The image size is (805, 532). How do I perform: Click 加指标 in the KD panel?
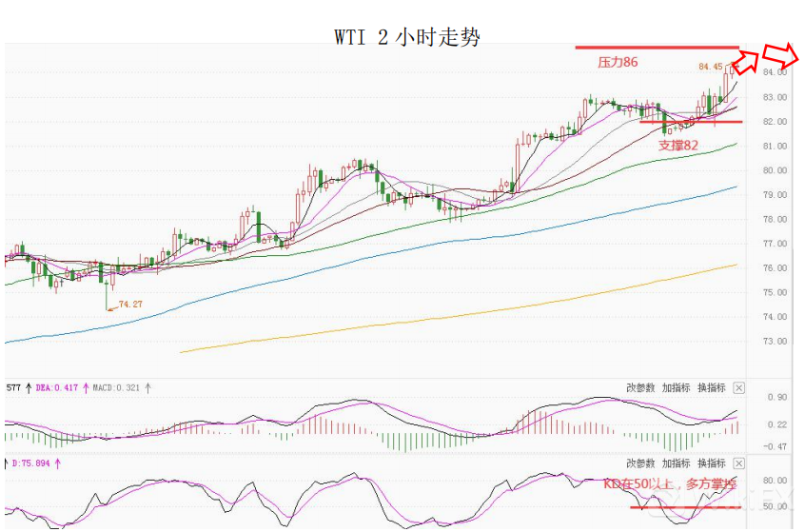click(676, 463)
